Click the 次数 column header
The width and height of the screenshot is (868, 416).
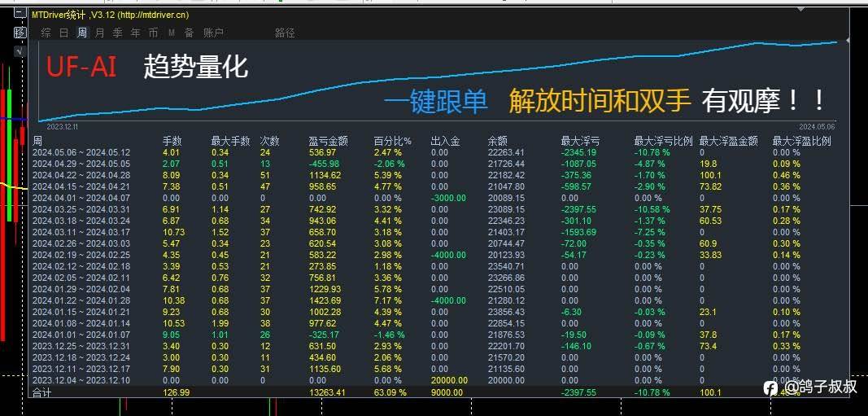coord(269,142)
